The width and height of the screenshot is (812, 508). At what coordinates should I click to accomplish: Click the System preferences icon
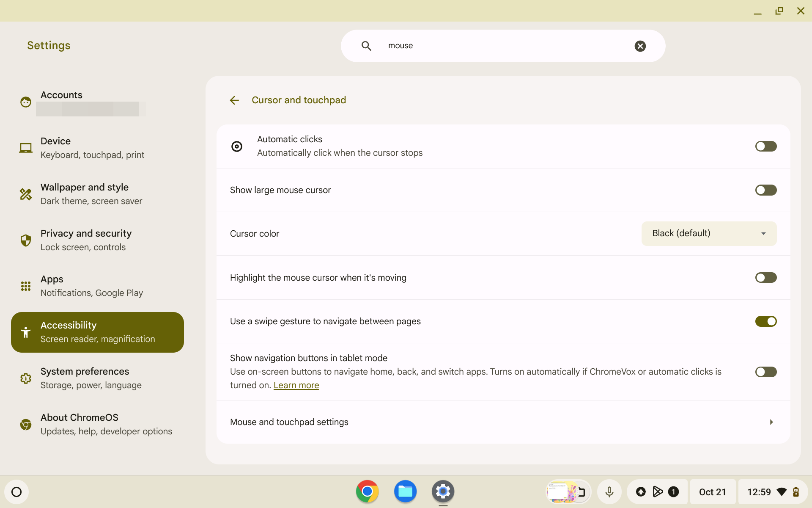pos(26,378)
